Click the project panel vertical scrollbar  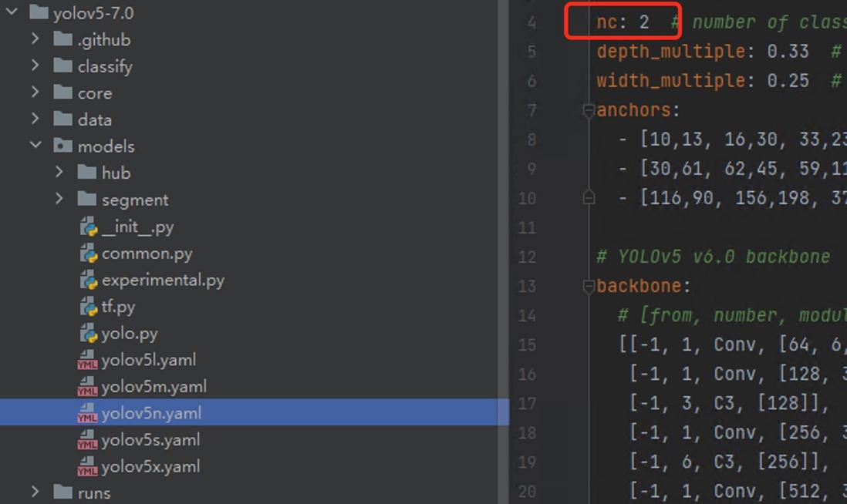point(504,252)
